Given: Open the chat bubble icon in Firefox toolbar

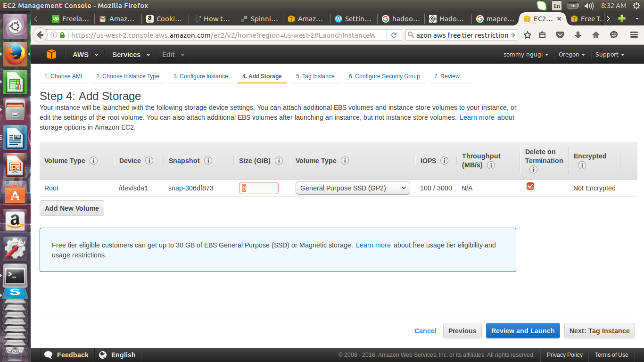Looking at the screenshot, I should 614,35.
